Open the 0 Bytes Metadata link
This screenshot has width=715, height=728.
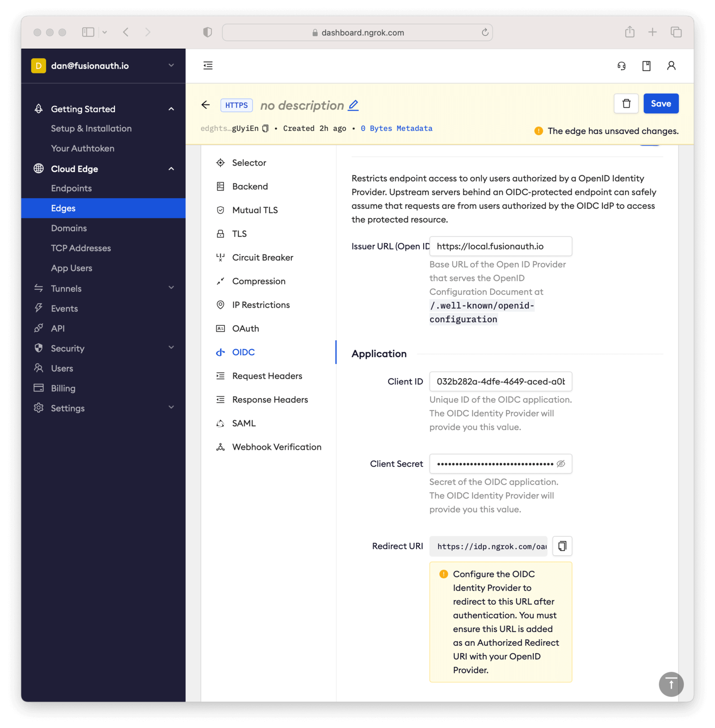(x=396, y=128)
